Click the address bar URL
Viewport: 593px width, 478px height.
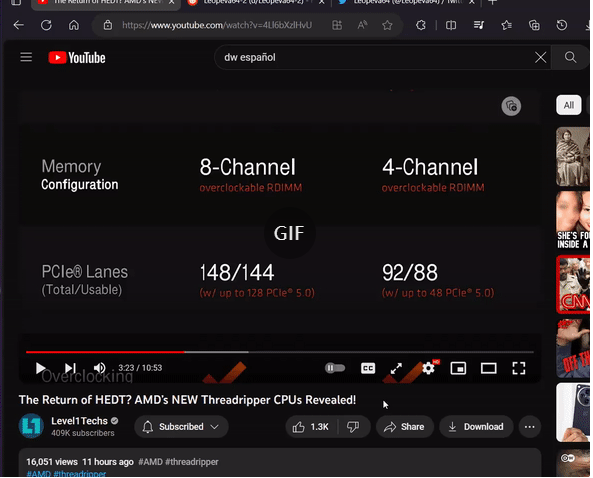click(x=217, y=25)
